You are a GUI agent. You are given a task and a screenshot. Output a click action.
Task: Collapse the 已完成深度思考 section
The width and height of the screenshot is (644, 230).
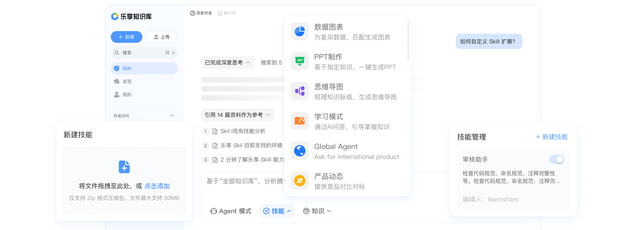[228, 63]
